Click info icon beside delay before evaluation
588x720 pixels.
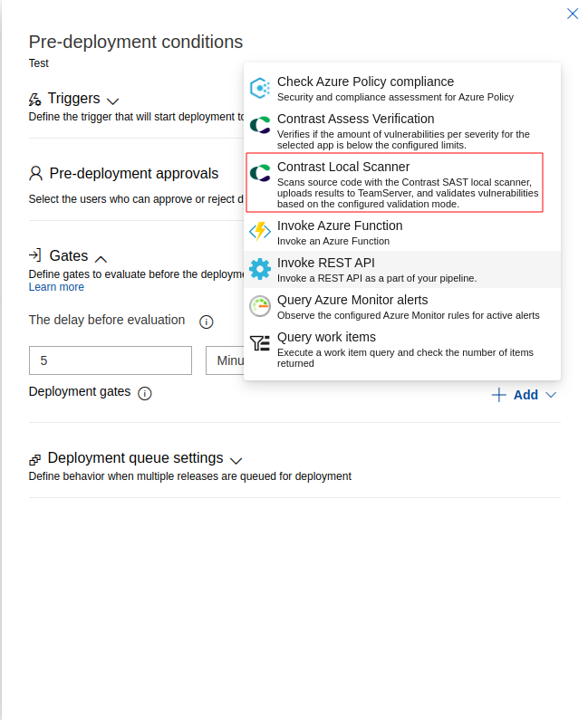206,322
